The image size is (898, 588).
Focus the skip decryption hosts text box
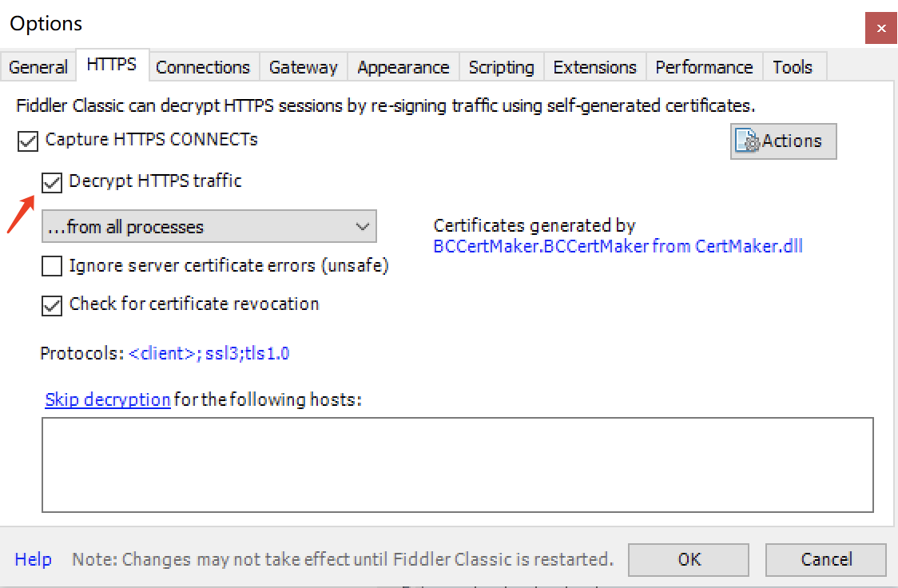458,465
